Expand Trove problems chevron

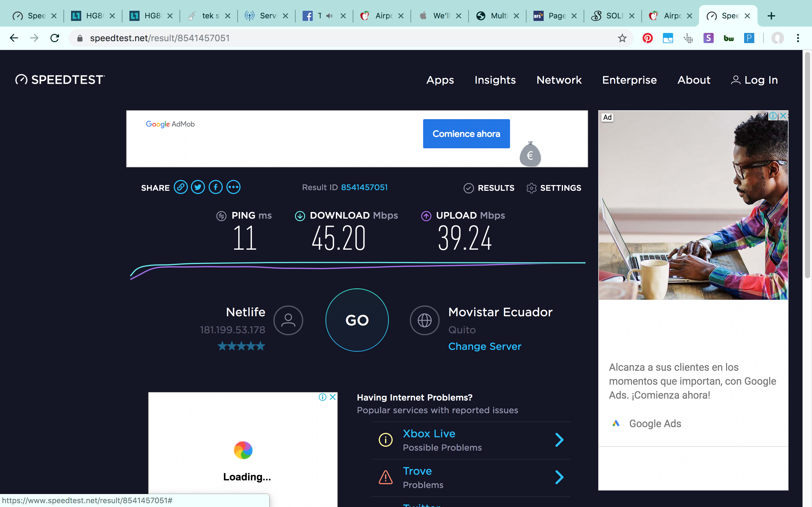click(x=559, y=477)
